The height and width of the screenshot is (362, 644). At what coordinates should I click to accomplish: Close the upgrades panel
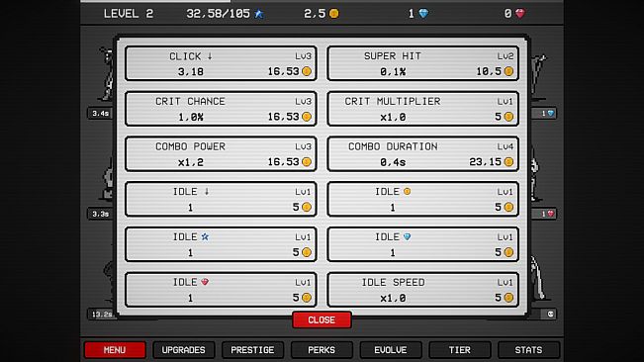[x=322, y=319]
